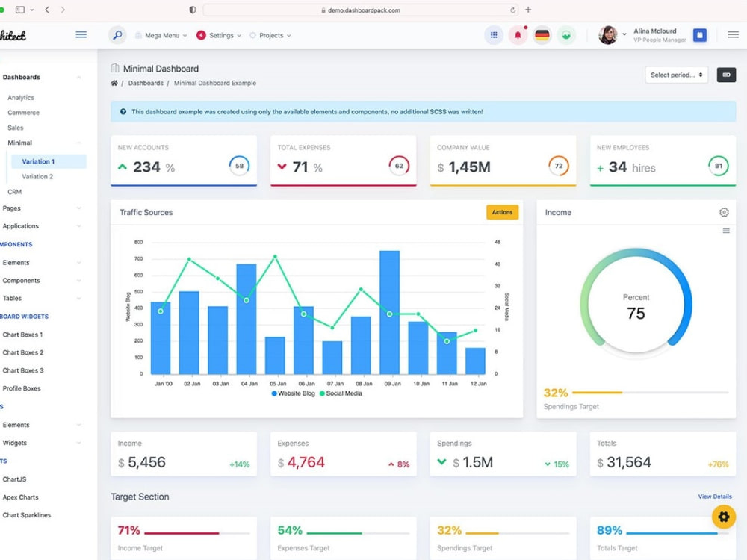The width and height of the screenshot is (747, 560).
Task: Click the yellow Actions button
Action: coord(502,212)
